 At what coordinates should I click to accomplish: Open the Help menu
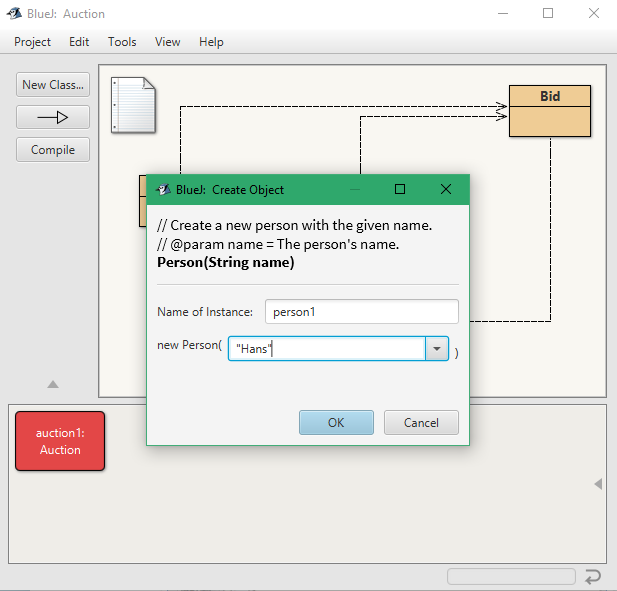[x=211, y=42]
